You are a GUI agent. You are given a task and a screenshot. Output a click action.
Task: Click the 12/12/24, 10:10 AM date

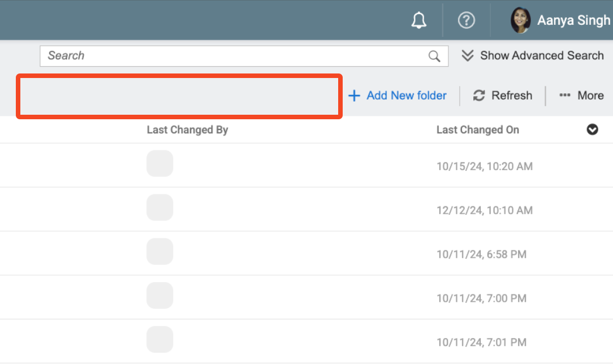[x=484, y=210]
